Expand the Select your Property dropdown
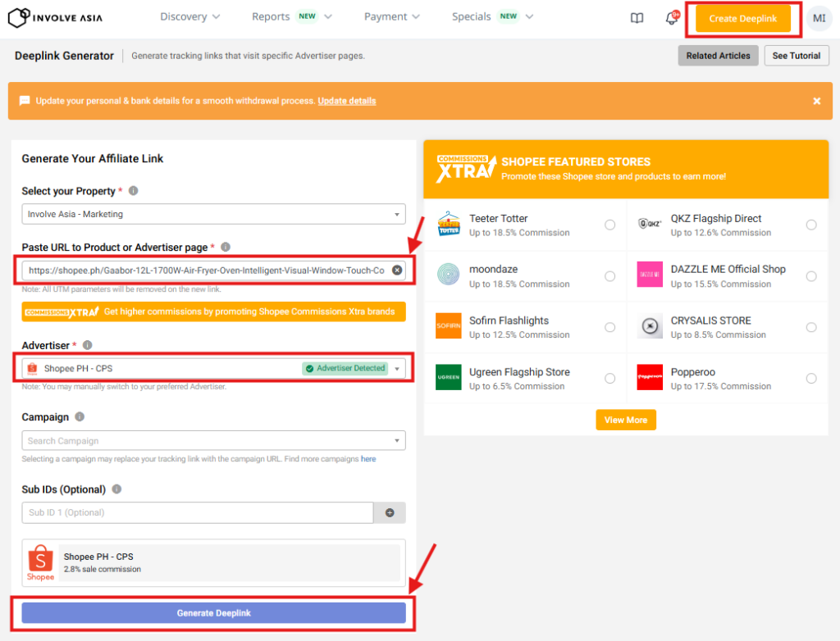 tap(213, 214)
